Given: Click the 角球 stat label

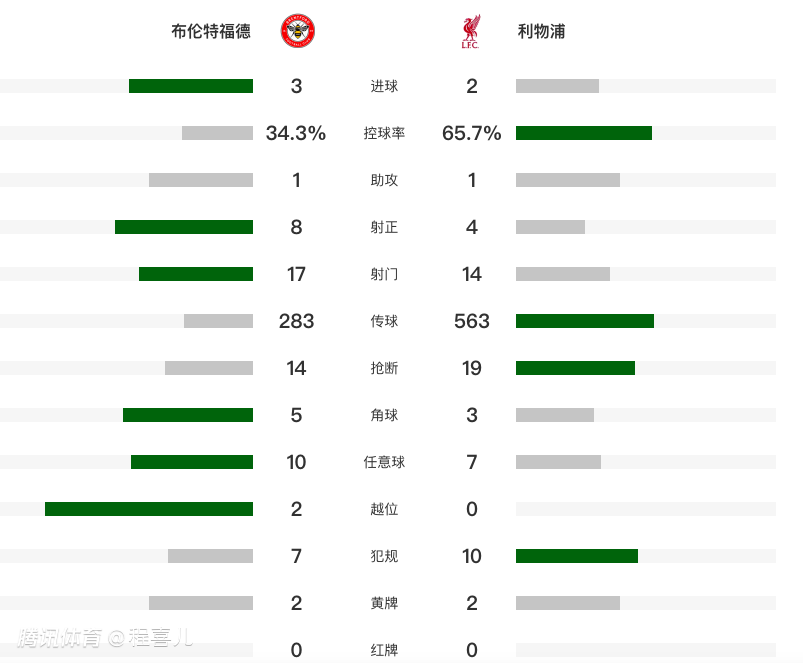Looking at the screenshot, I should point(384,415).
